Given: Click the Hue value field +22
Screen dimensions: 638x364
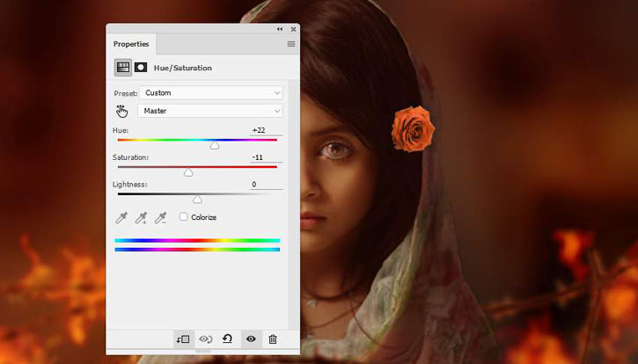Looking at the screenshot, I should click(x=266, y=130).
